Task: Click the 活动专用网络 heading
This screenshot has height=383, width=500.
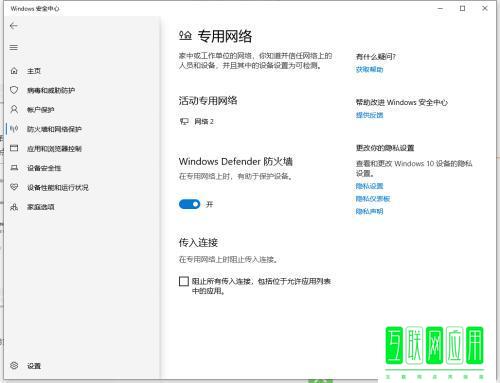Action: 208,101
